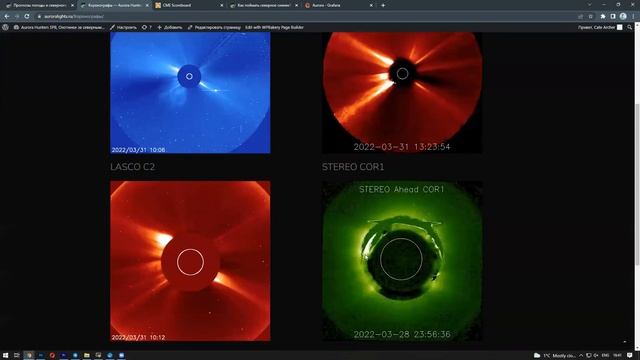This screenshot has width=640, height=360.
Task: Click Редактировать страницу link
Action: (214, 27)
